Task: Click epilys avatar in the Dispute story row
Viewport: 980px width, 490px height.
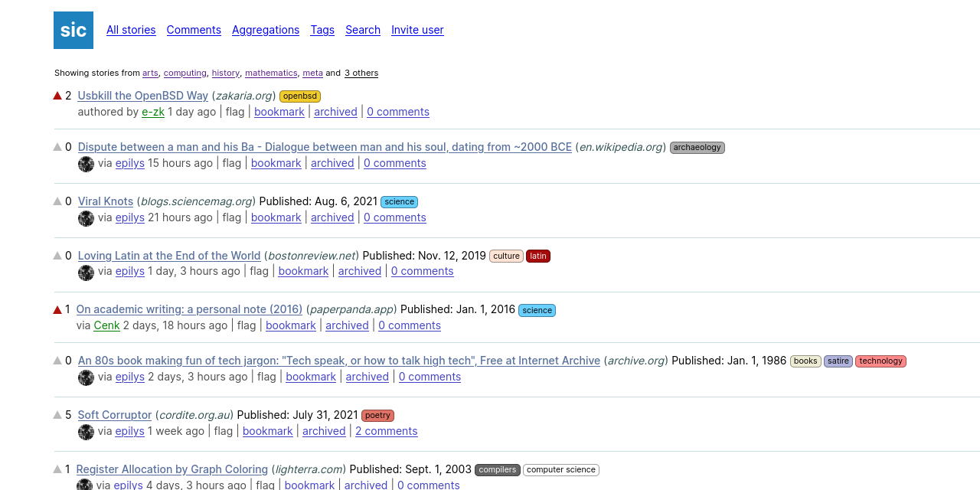Action: pos(86,164)
